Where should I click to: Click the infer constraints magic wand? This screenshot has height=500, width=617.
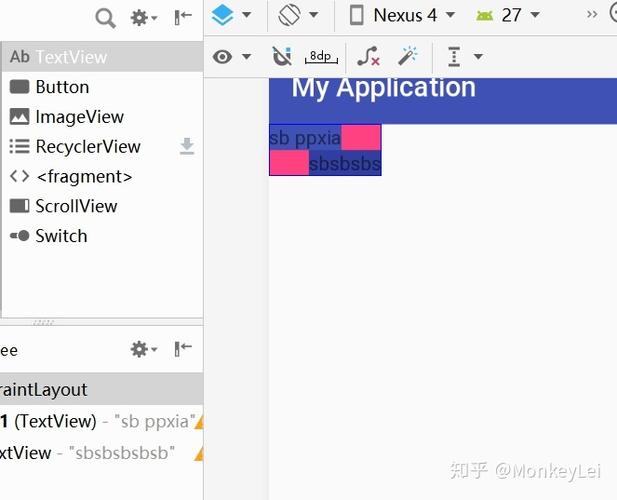[407, 56]
